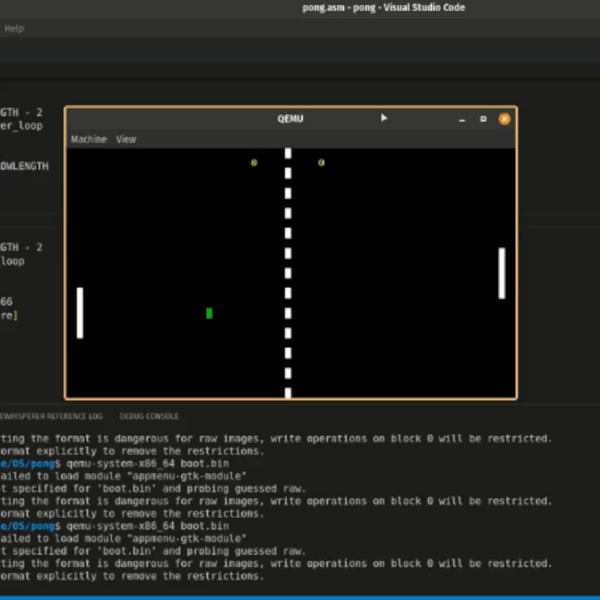Maximize the QEMU window
Image resolution: width=600 pixels, height=600 pixels.
point(483,119)
